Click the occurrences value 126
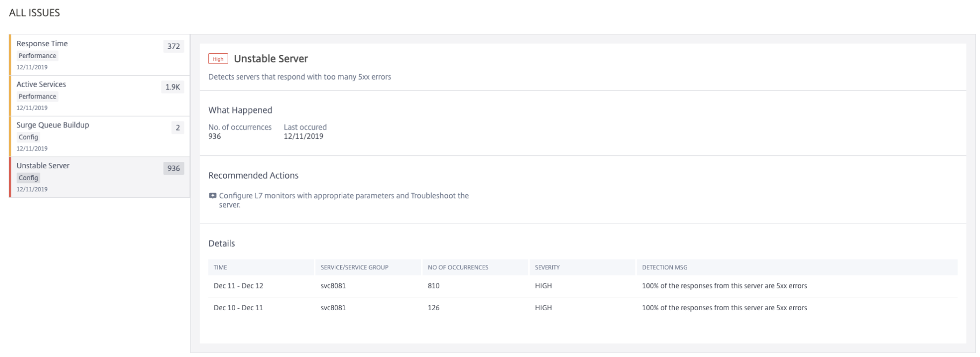Image resolution: width=980 pixels, height=357 pixels. coord(434,308)
